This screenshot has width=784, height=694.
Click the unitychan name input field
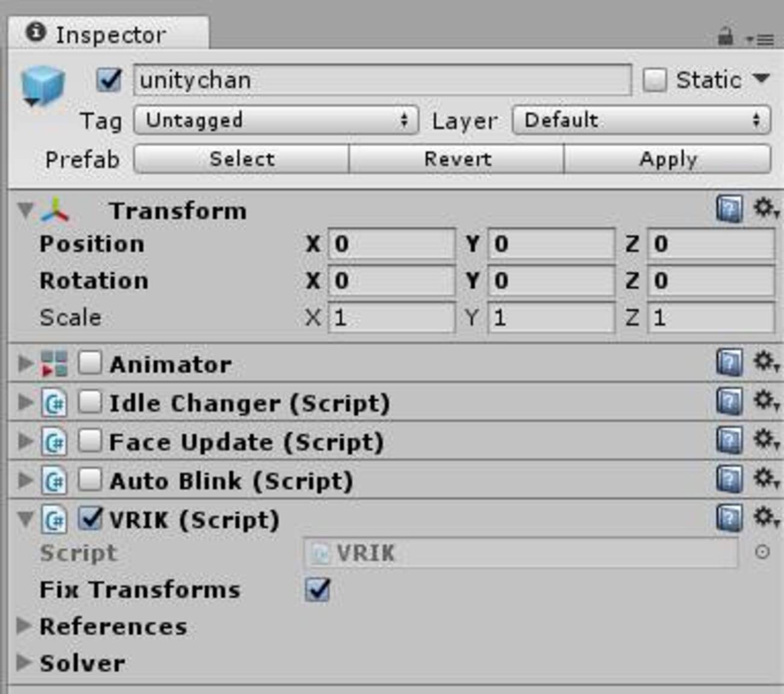coord(382,80)
